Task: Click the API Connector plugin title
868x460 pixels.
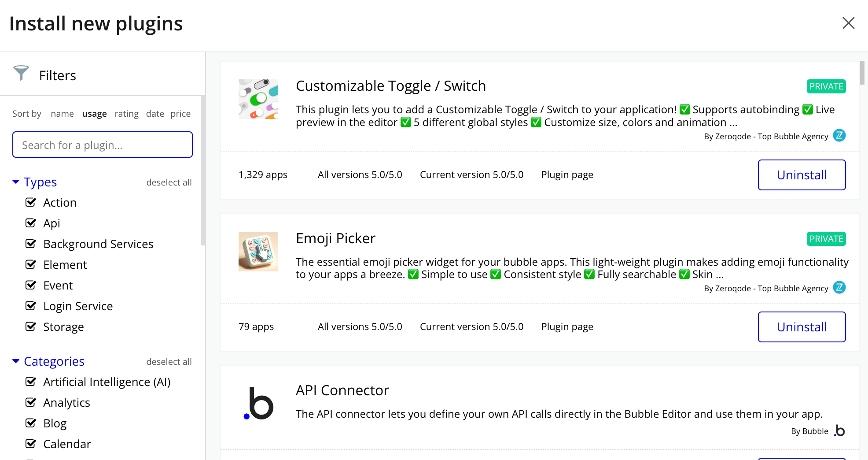Action: (342, 390)
